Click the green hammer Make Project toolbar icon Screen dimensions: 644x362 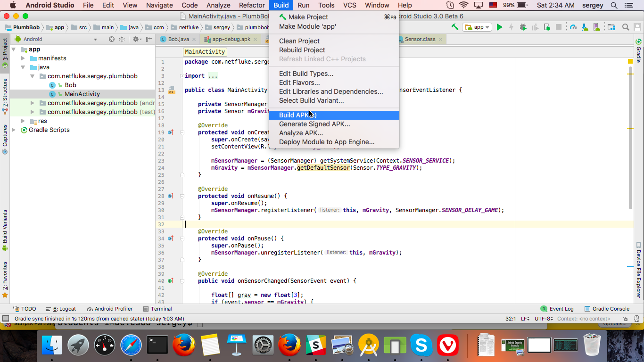pos(455,27)
